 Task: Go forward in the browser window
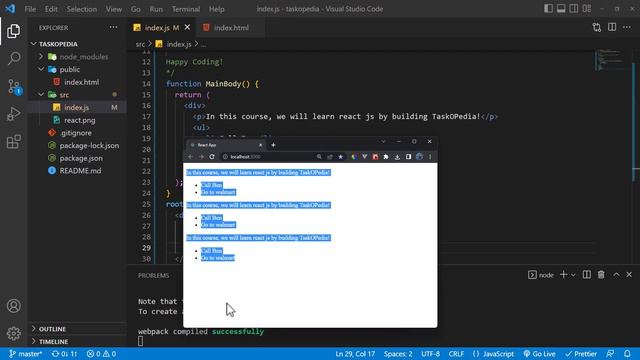point(201,157)
